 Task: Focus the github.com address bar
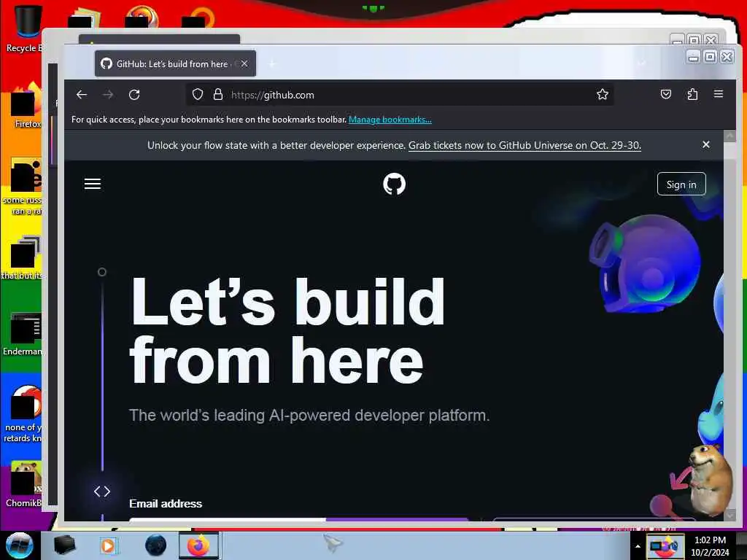pyautogui.click(x=400, y=95)
